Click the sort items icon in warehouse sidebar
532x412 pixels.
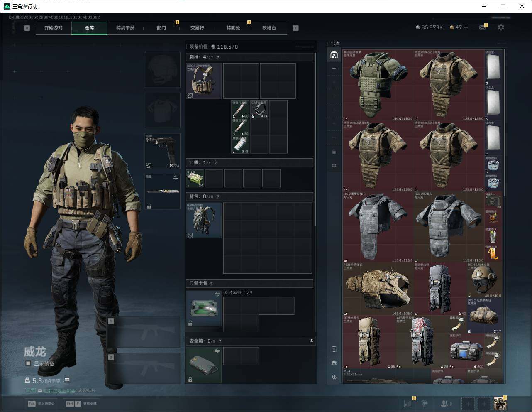pyautogui.click(x=334, y=377)
